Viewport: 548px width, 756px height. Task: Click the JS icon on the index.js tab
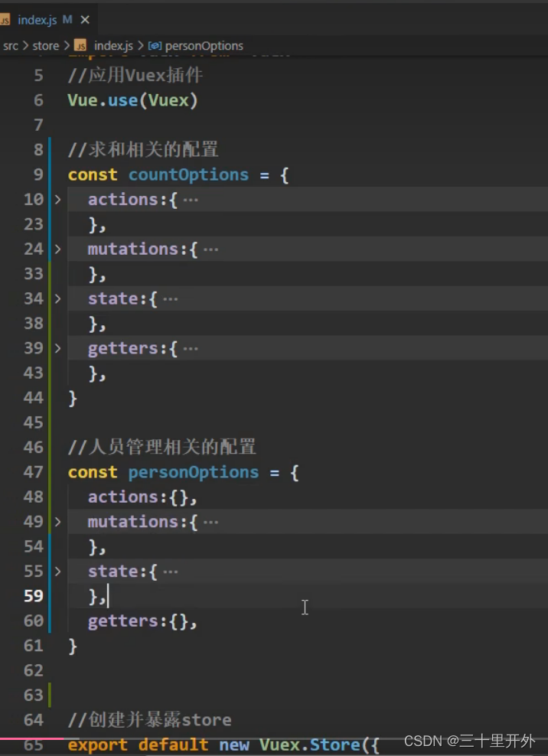[5, 20]
